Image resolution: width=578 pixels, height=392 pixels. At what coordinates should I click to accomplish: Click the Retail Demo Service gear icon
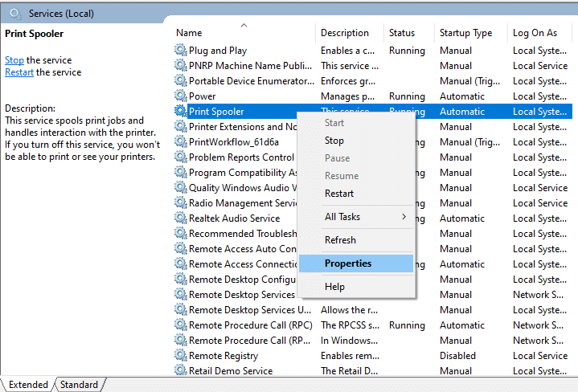[x=180, y=371]
